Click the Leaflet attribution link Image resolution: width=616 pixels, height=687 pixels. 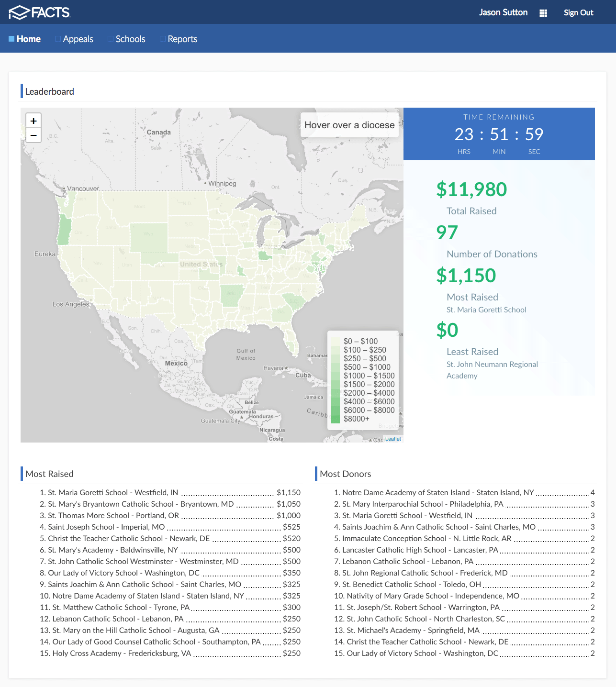393,439
